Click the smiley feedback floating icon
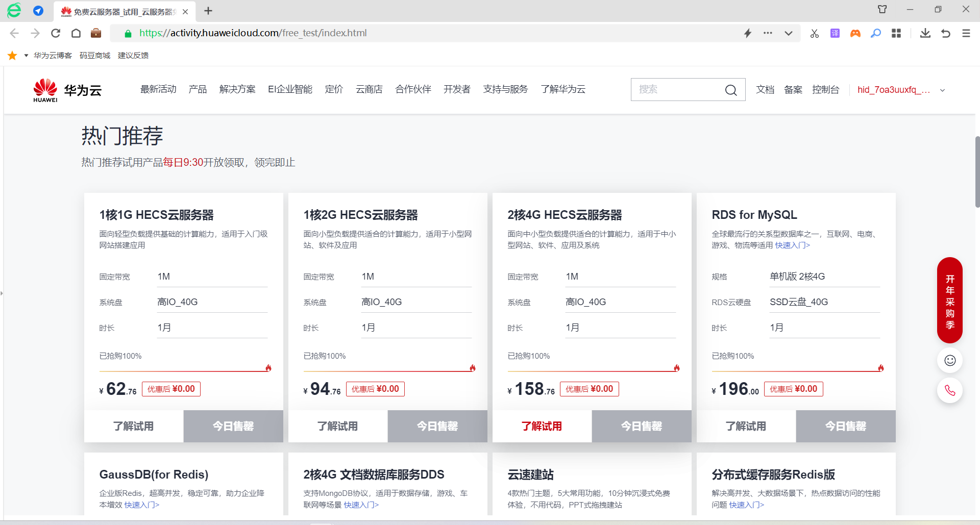Image resolution: width=980 pixels, height=525 pixels. click(x=950, y=361)
